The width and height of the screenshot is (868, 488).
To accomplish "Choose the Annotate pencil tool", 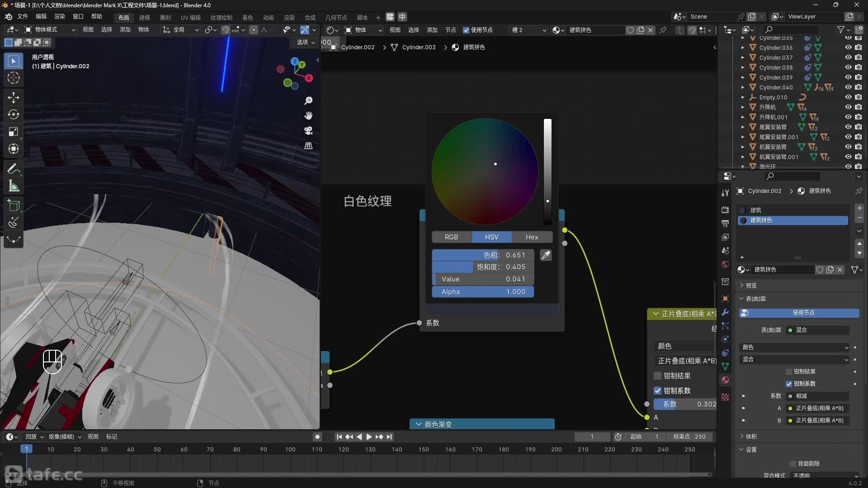I will click(14, 169).
